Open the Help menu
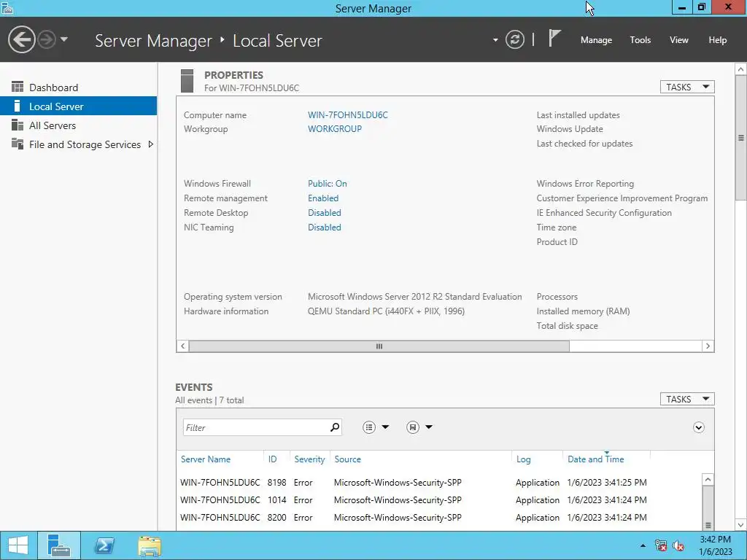 point(717,40)
